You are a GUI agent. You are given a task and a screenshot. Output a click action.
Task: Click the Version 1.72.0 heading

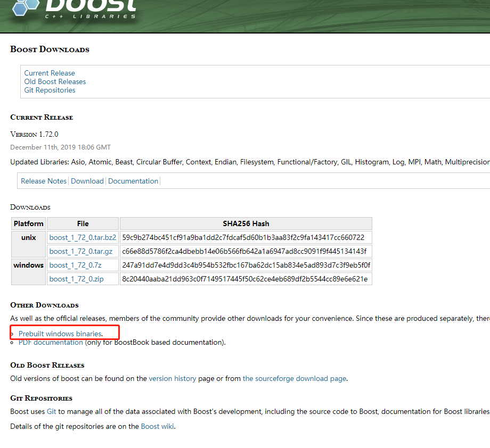[x=34, y=134]
